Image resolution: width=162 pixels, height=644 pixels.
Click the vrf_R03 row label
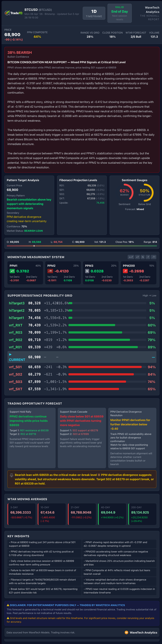coord(16,332)
